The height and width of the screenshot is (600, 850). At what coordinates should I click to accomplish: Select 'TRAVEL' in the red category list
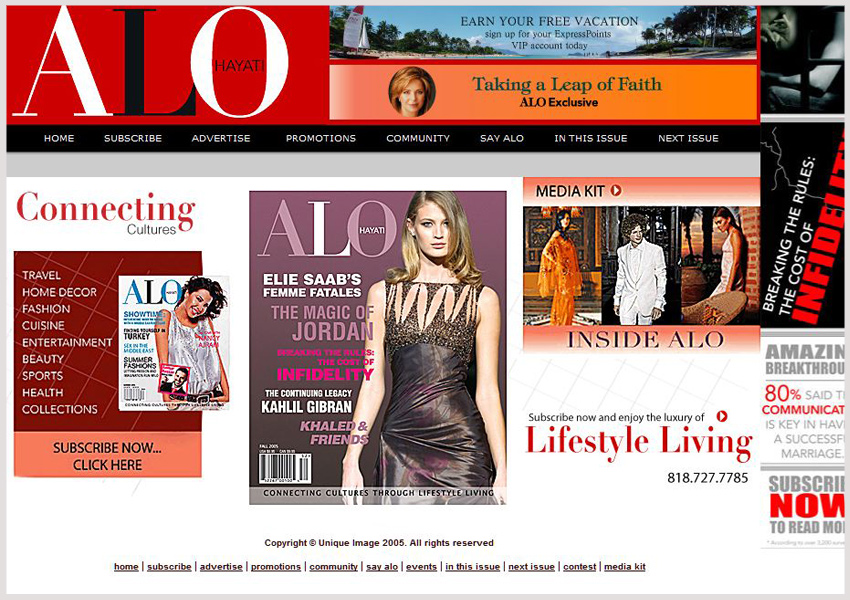42,275
